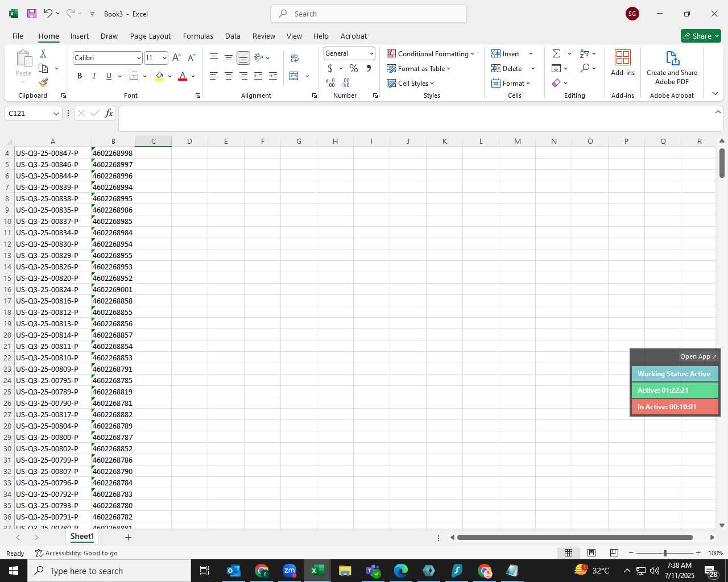Image resolution: width=728 pixels, height=582 pixels.
Task: Toggle Wrap Text
Action: tap(295, 57)
